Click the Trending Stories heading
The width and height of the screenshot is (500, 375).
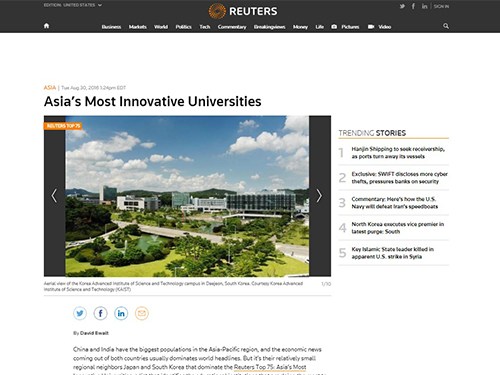pyautogui.click(x=372, y=133)
